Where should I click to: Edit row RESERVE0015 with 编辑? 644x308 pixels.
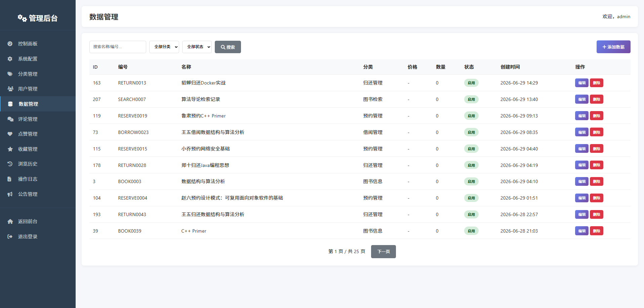[582, 149]
